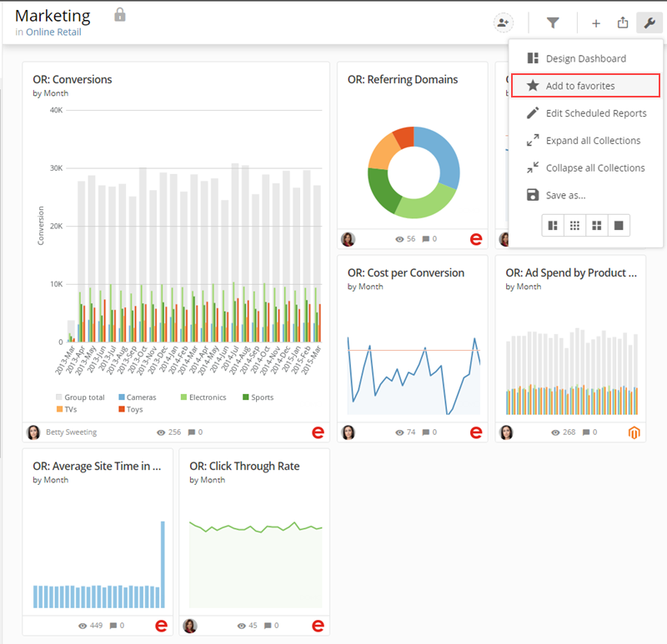Image resolution: width=667 pixels, height=644 pixels.
Task: Open the filter funnel icon
Action: coord(553,22)
